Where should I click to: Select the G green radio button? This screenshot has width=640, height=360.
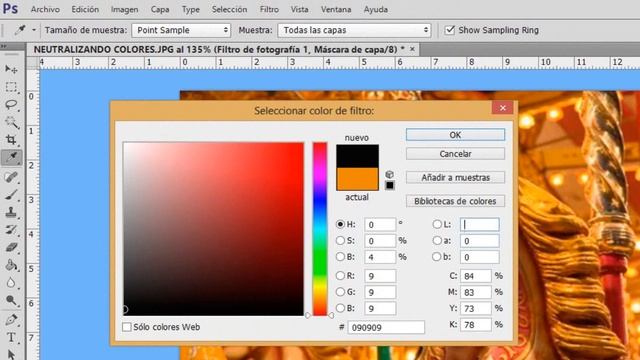tap(340, 292)
